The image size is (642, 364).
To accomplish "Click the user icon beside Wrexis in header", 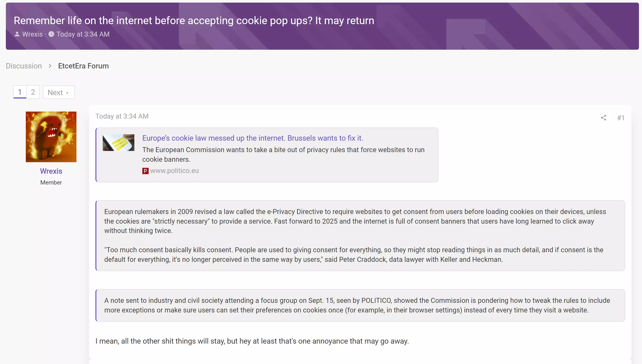I will 17,34.
